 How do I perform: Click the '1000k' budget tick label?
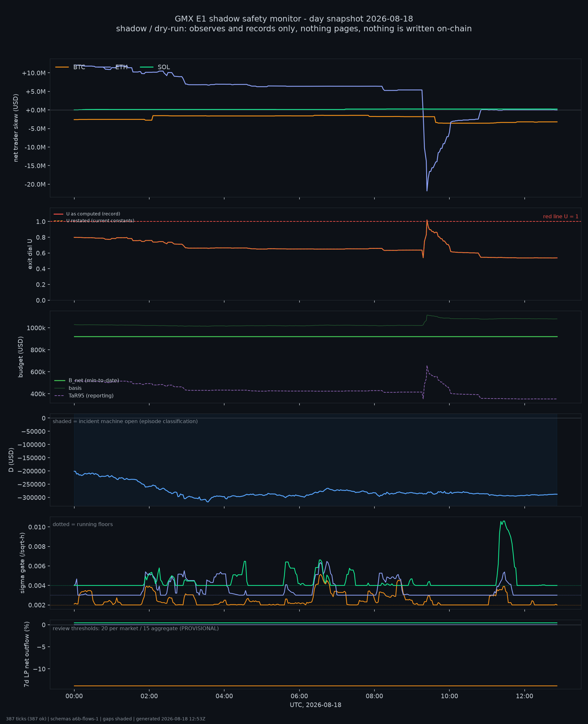click(36, 328)
